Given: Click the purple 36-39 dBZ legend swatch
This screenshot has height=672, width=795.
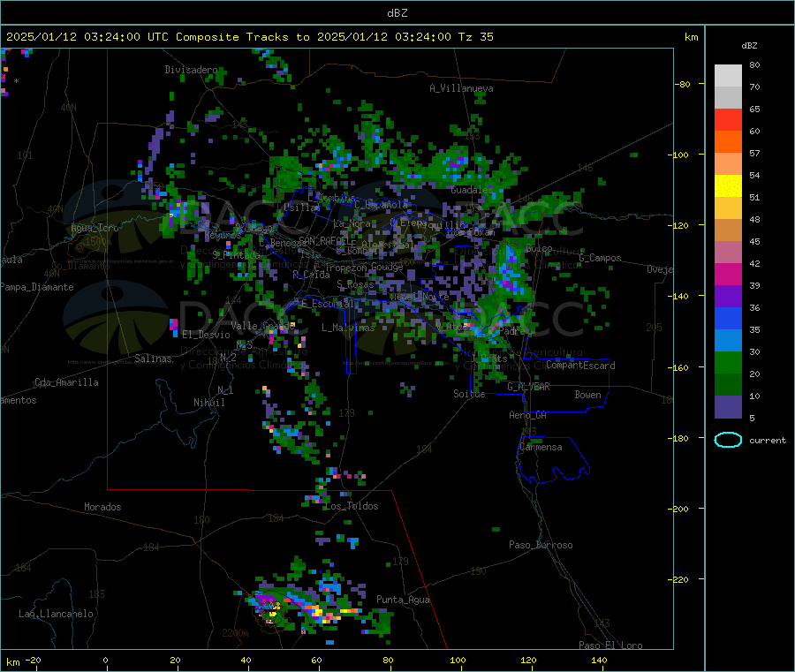Looking at the screenshot, I should [x=728, y=297].
